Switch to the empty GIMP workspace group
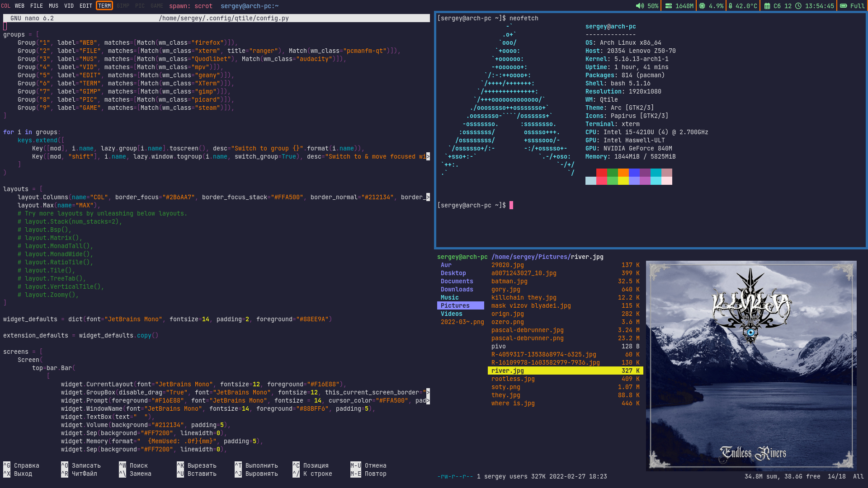 tap(123, 6)
